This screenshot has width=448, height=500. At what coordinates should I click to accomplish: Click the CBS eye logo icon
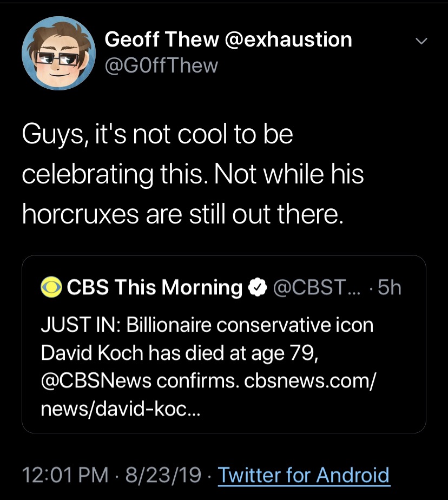pyautogui.click(x=51, y=287)
